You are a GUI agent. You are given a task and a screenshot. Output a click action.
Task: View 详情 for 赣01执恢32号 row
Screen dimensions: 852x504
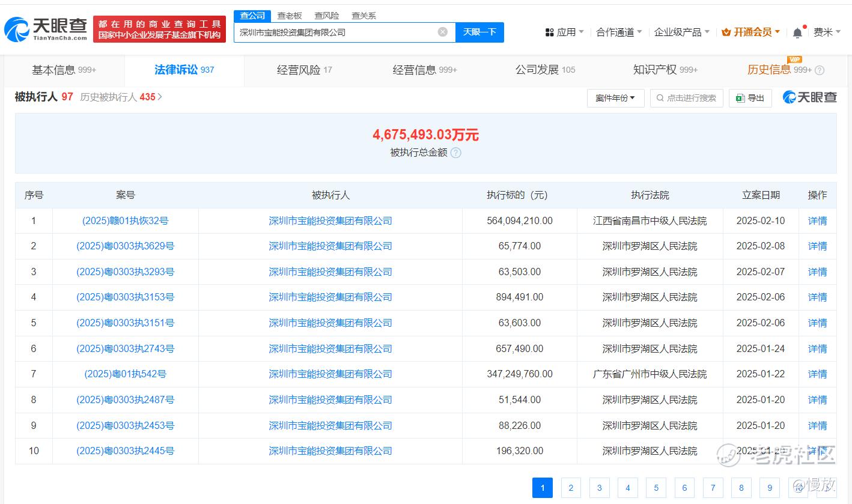(x=817, y=221)
